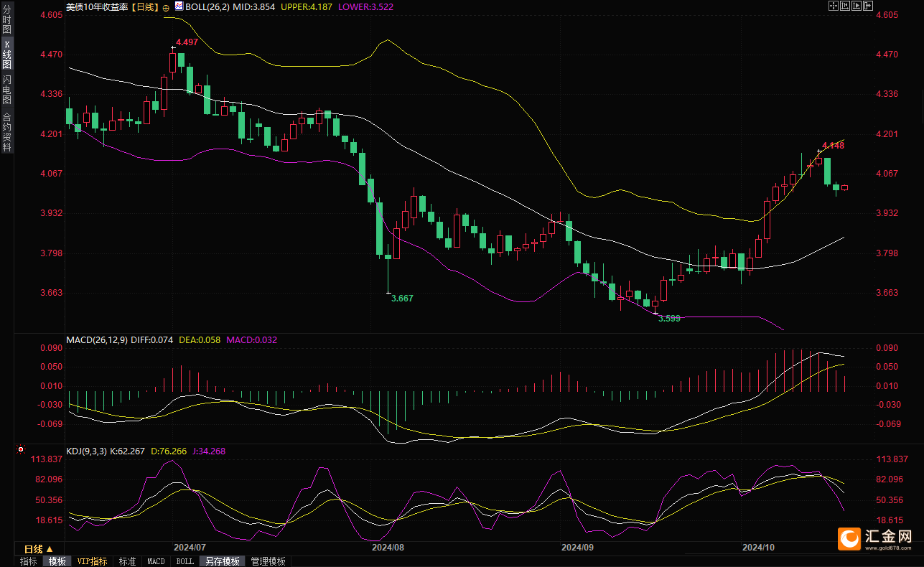Open the VIP指标 tab
This screenshot has height=567, width=924.
[93, 561]
